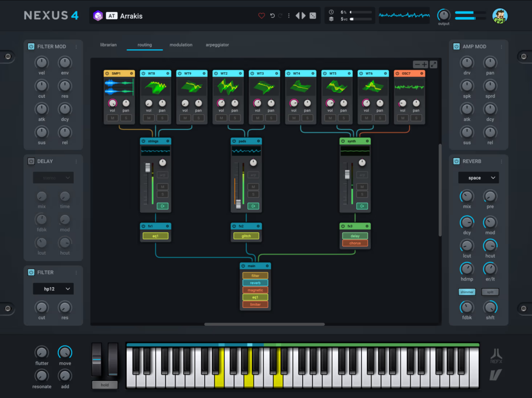Open the librarian tab
This screenshot has height=398, width=532.
coord(108,45)
